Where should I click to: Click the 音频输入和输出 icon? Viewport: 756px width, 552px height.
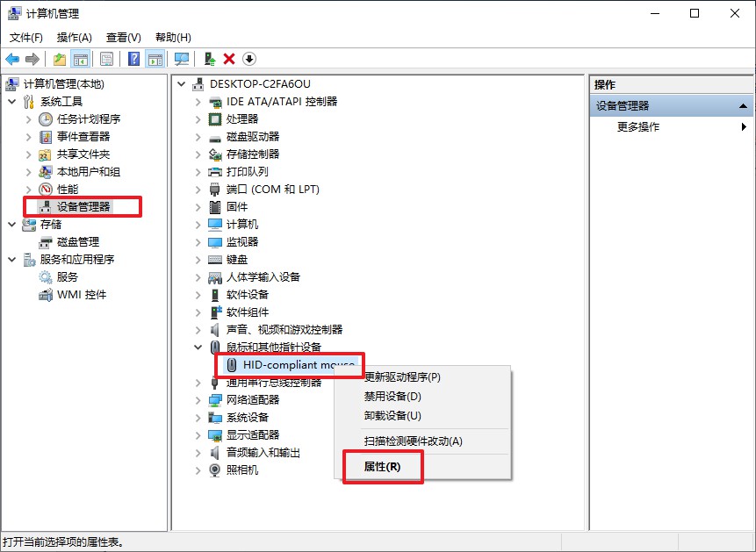click(214, 452)
